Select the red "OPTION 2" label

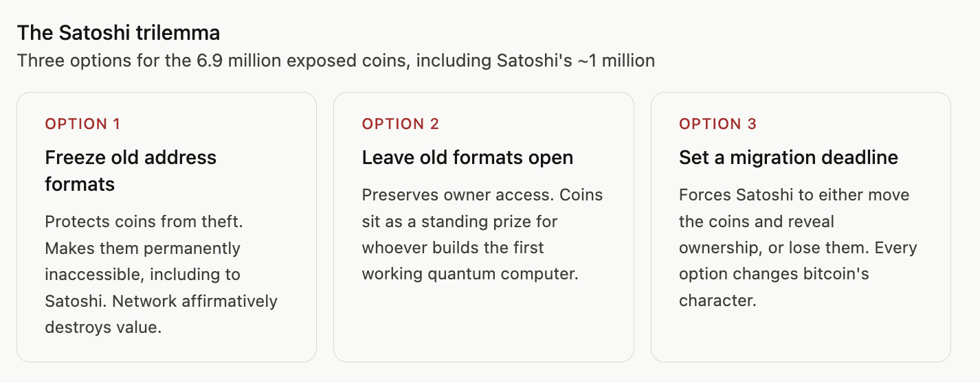[x=400, y=124]
